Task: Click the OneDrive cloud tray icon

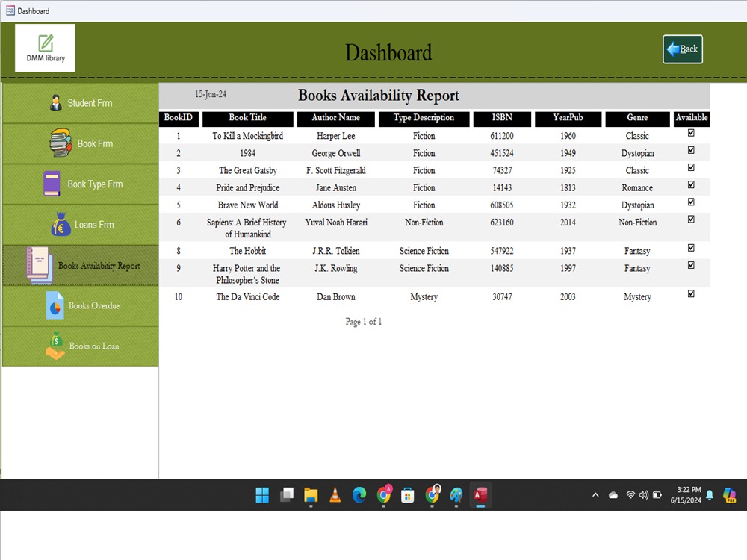Action: click(x=613, y=495)
